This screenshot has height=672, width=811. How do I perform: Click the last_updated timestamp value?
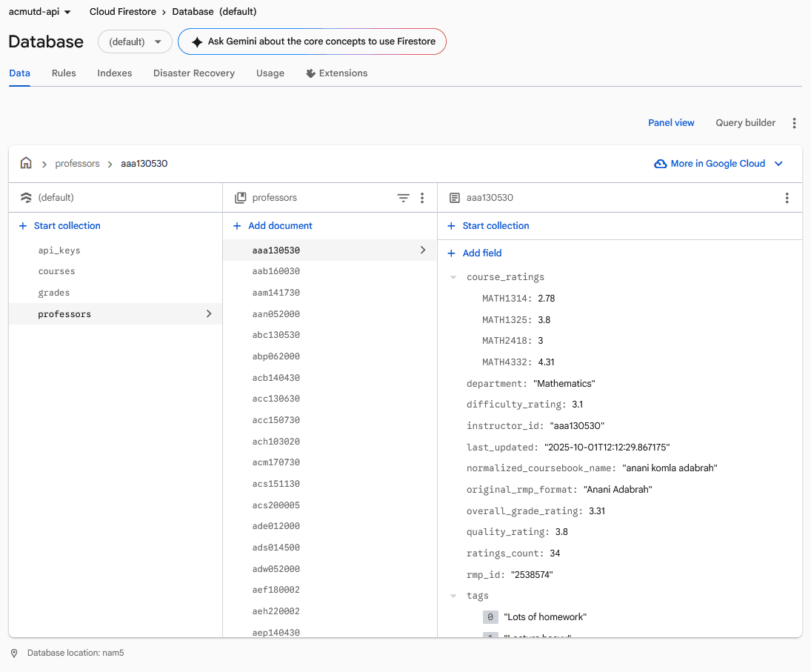coord(607,447)
